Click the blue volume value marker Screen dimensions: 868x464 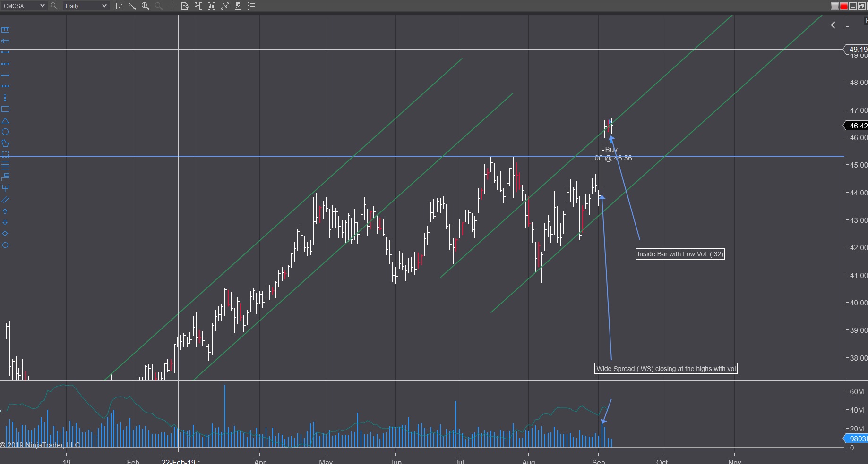click(x=856, y=439)
